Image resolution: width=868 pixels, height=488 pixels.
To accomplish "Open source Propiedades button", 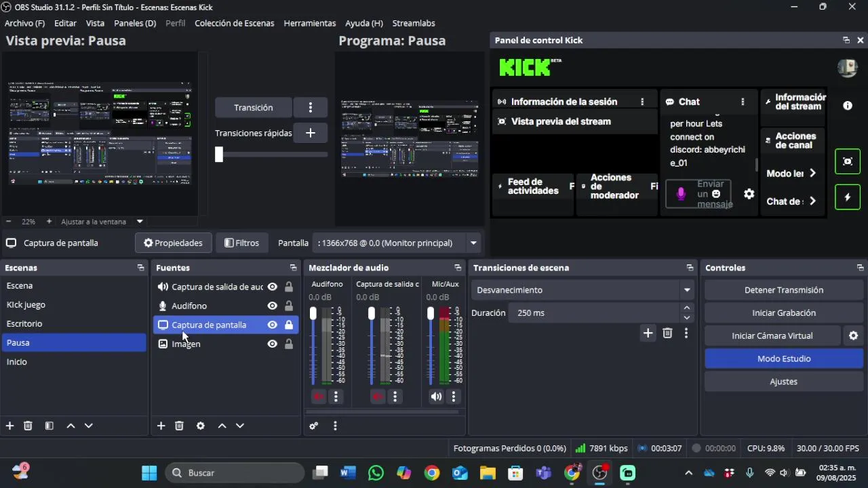I will point(174,243).
